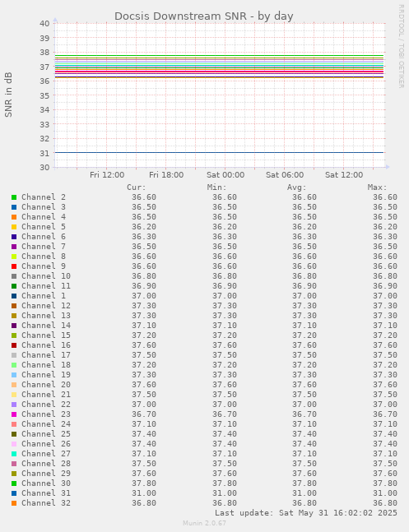
Task: Click the 'Channel 12' legend label
Action: (x=46, y=306)
